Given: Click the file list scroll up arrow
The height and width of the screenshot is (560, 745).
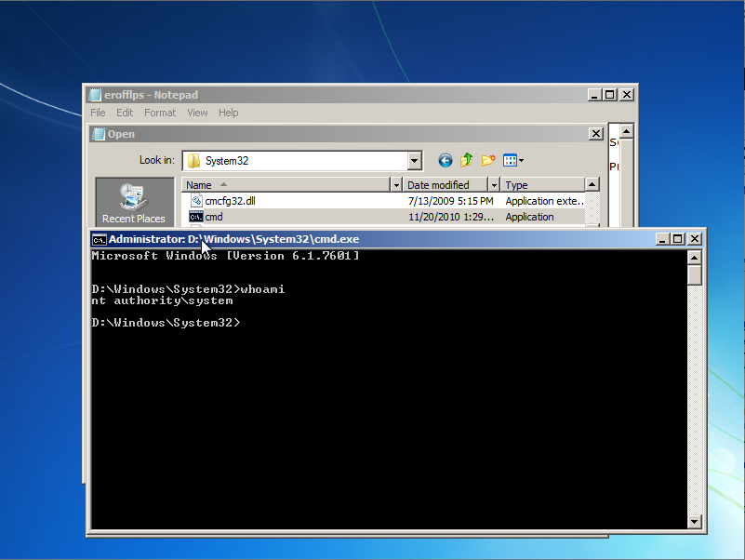Looking at the screenshot, I should point(592,184).
